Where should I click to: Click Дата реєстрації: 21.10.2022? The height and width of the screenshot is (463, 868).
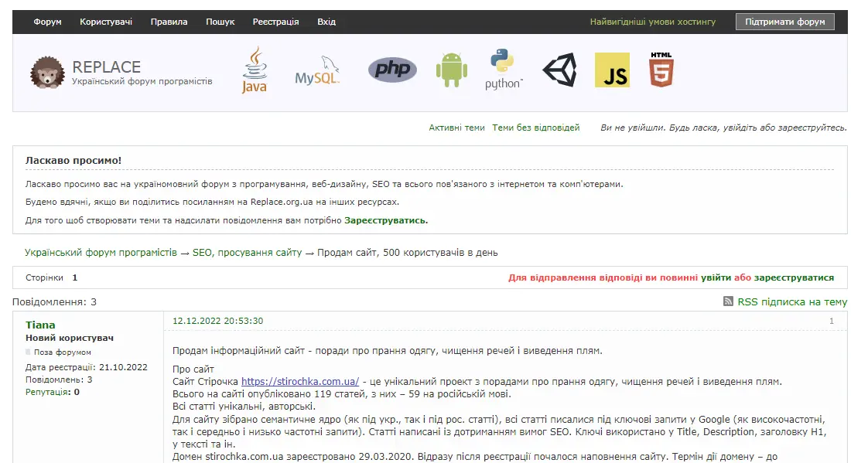87,367
